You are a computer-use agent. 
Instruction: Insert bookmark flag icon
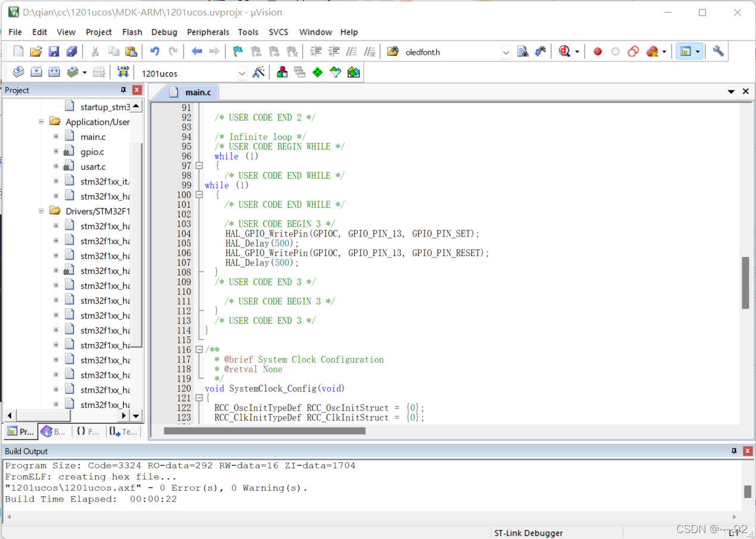pos(238,52)
